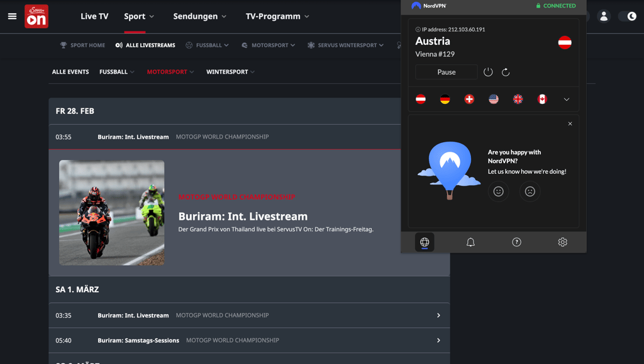Connect to United Kingdom quick flag
This screenshot has width=644, height=364.
coord(518,99)
